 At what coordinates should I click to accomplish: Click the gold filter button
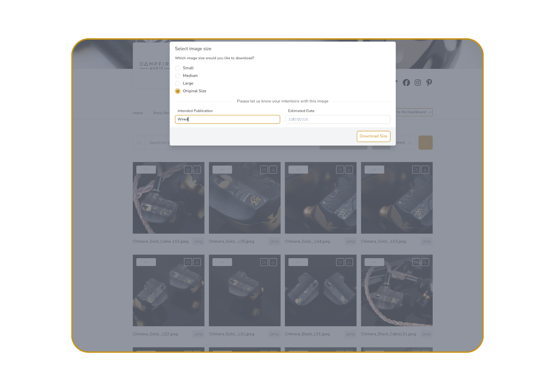pos(425,142)
